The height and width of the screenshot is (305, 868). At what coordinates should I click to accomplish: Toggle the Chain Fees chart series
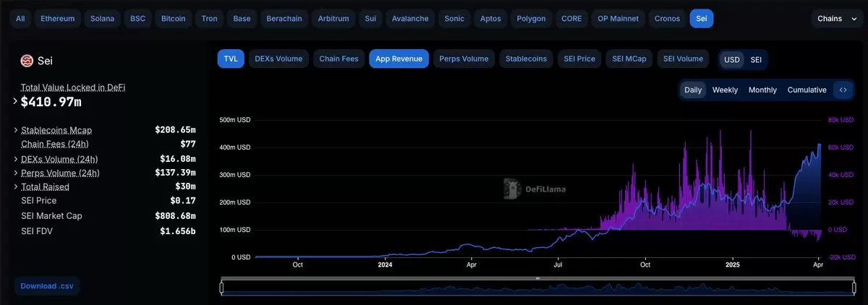point(339,59)
